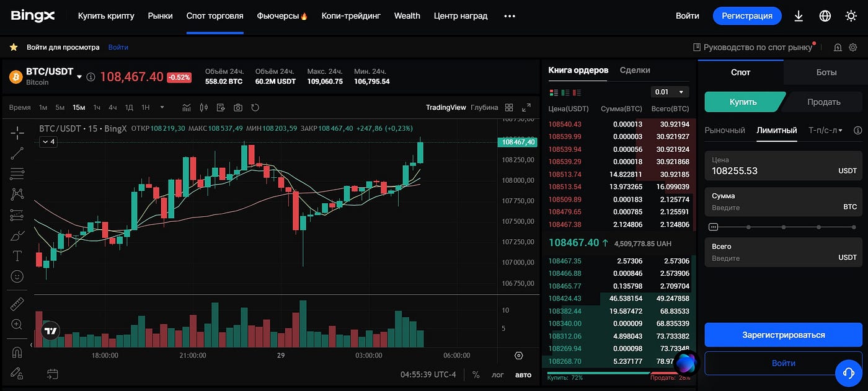Click the order amount percentage slider handle
The height and width of the screenshot is (391, 868).
point(714,227)
